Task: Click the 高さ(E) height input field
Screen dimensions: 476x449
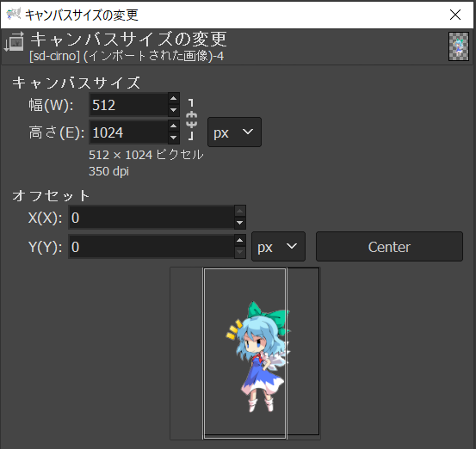Action: (x=129, y=132)
